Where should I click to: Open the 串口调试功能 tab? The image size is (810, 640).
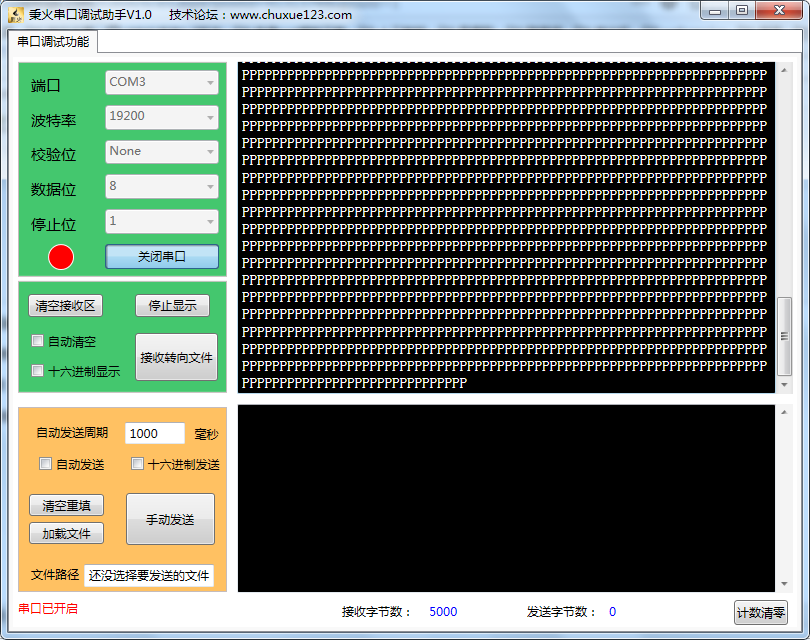pyautogui.click(x=53, y=42)
